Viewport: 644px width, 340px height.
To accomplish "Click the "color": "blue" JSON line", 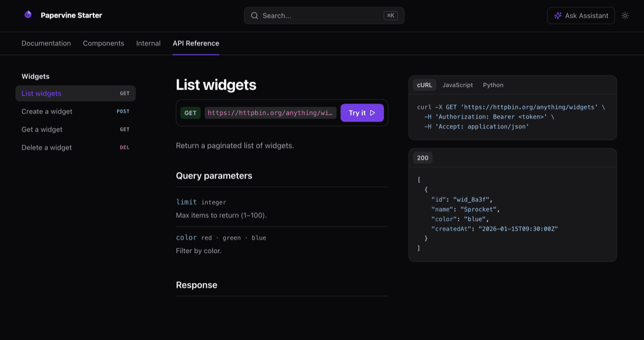I will tap(460, 219).
